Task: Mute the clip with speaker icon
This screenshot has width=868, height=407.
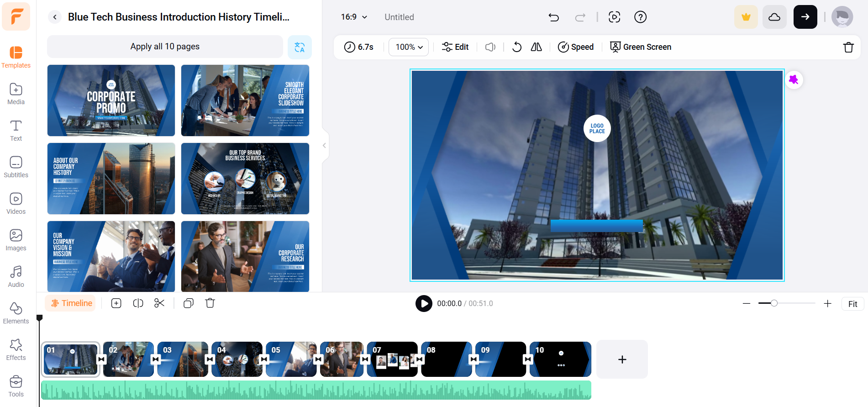Action: (x=490, y=47)
